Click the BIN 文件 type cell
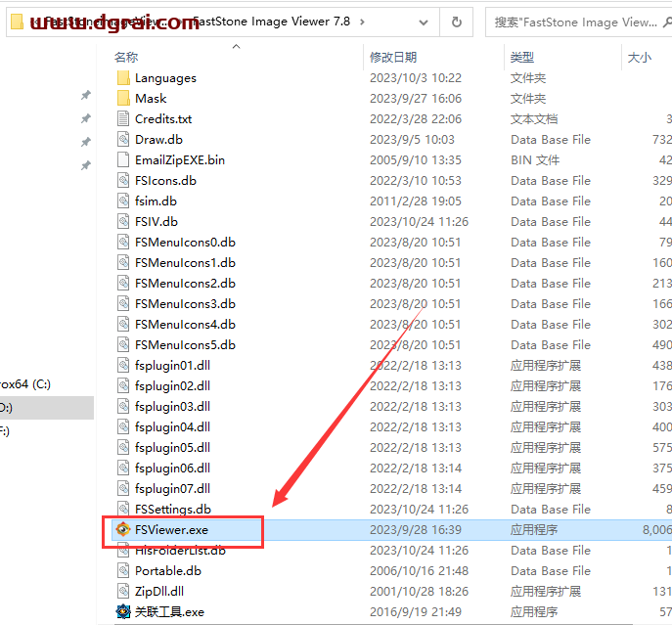The image size is (672, 625). [535, 159]
